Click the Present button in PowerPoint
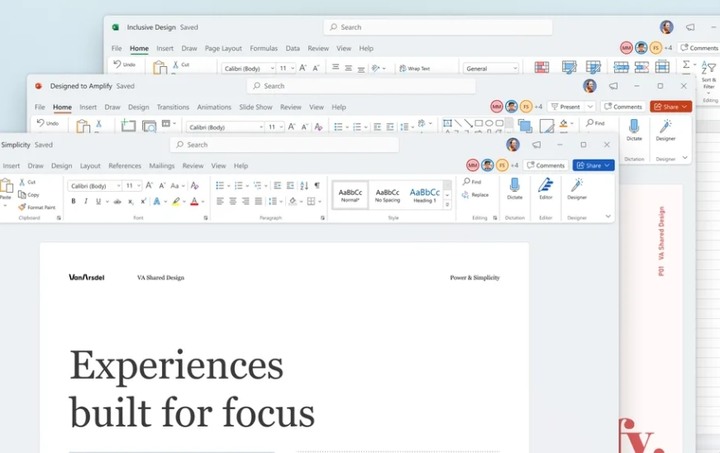The image size is (720, 453). pos(565,106)
